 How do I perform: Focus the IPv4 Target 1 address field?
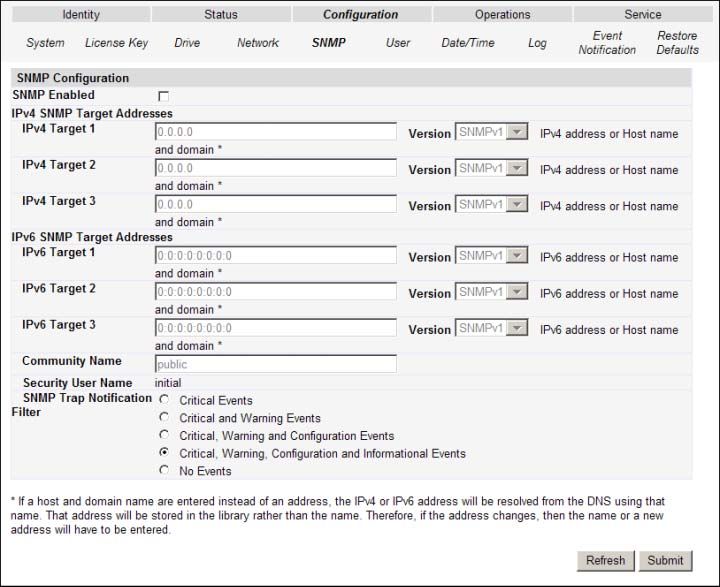point(276,132)
